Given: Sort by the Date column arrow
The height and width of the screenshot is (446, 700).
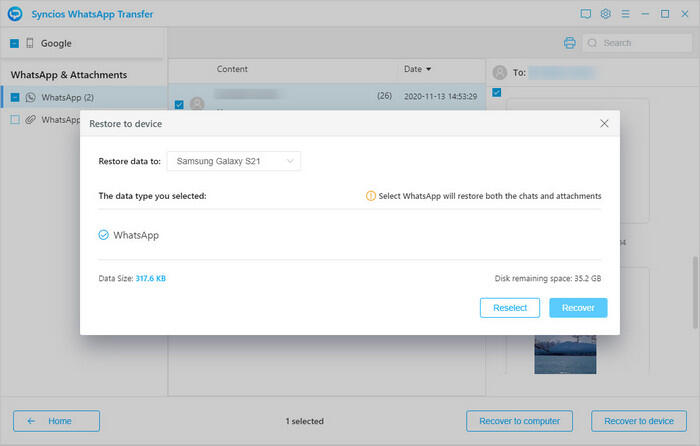Looking at the screenshot, I should (429, 70).
